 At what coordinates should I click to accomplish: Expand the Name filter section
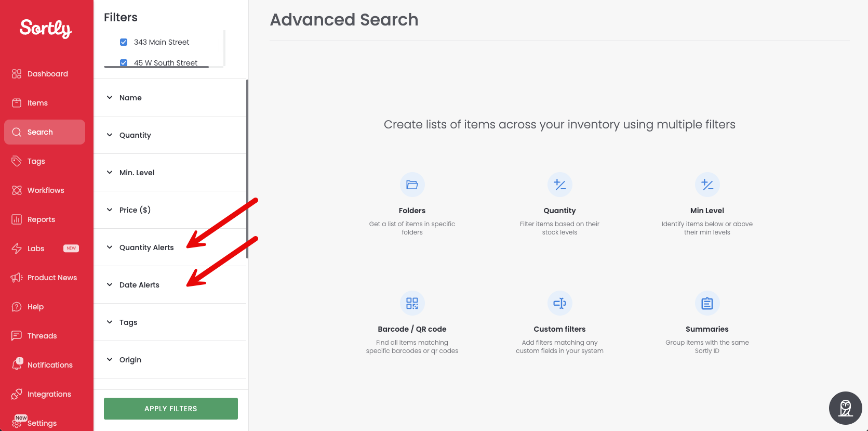pyautogui.click(x=170, y=98)
